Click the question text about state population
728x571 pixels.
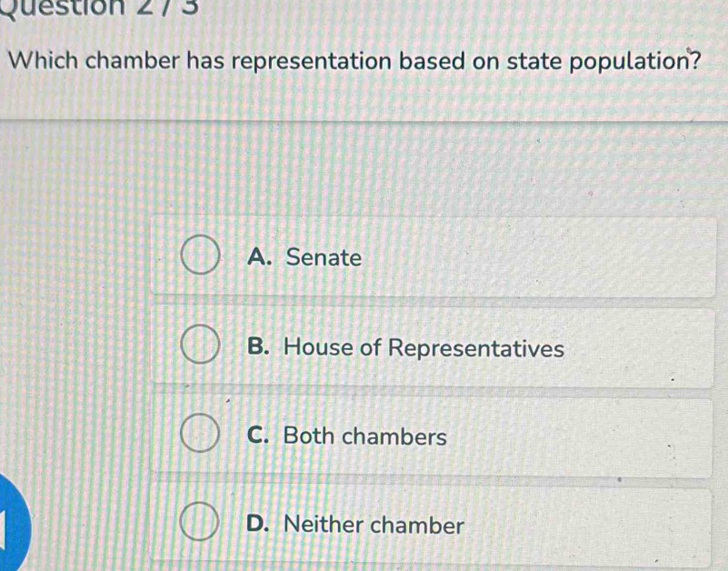(358, 65)
